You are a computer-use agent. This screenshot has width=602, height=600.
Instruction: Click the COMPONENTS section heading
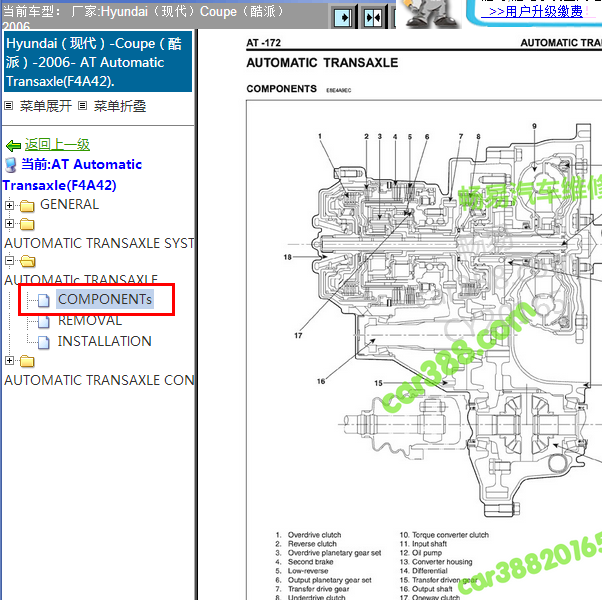[x=281, y=89]
